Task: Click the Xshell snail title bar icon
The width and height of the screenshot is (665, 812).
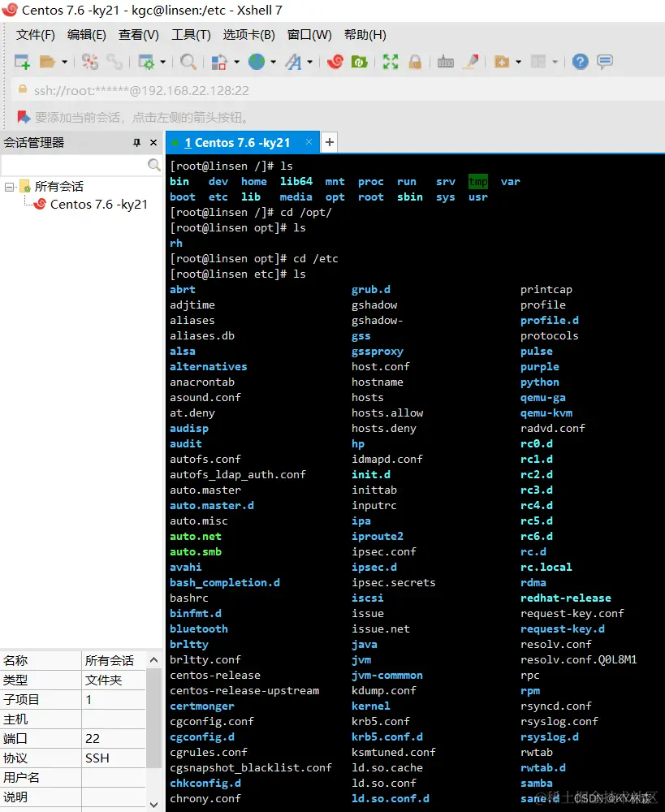Action: (9, 9)
